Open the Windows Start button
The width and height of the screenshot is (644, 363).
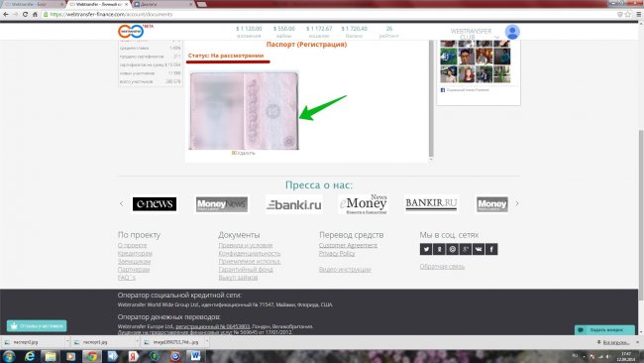(x=9, y=356)
